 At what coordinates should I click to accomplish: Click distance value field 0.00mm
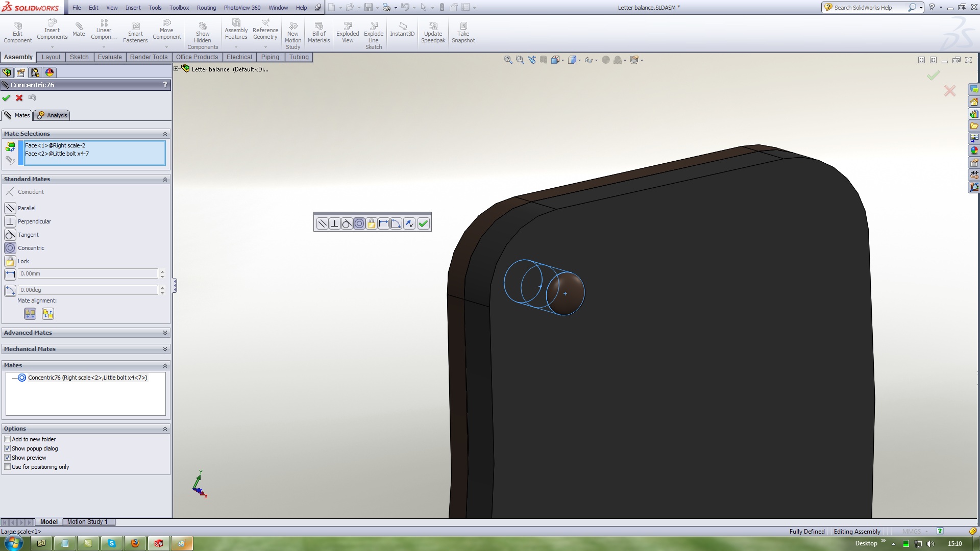pyautogui.click(x=88, y=274)
